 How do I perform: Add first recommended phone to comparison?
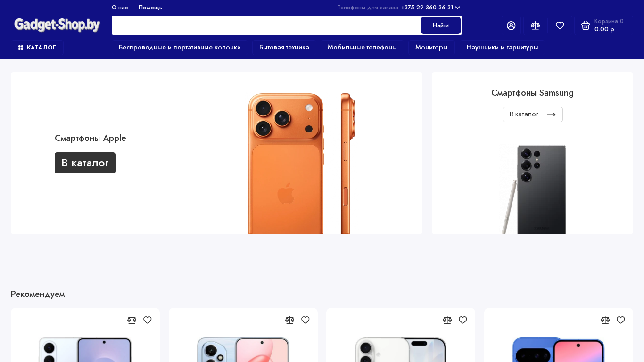[x=132, y=320]
